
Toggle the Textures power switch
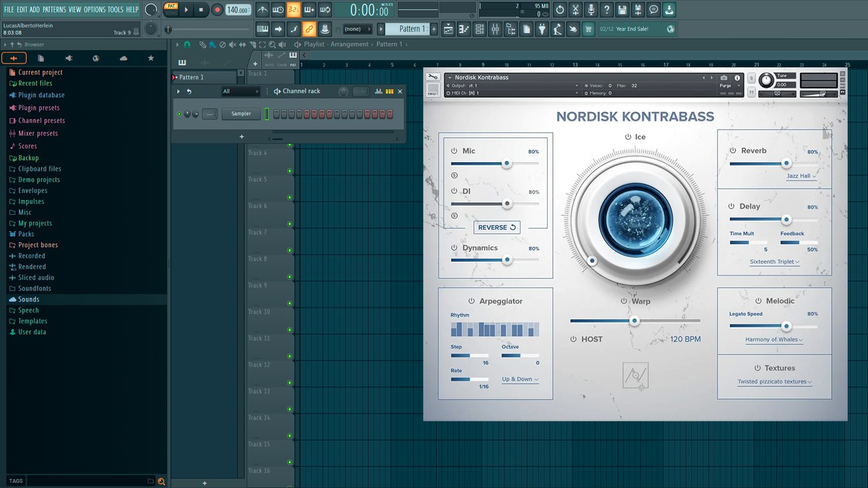click(x=758, y=369)
